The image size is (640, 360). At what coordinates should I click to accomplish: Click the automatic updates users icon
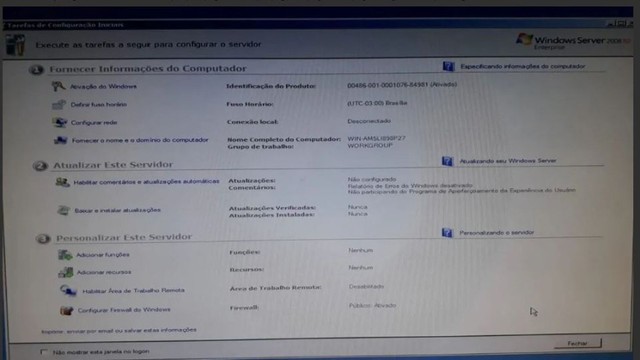tap(62, 182)
